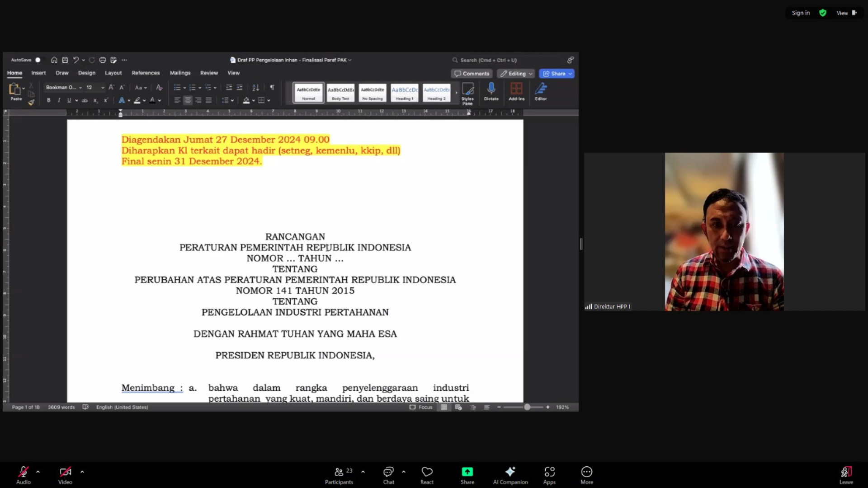Toggle Underline formatting

click(x=69, y=100)
